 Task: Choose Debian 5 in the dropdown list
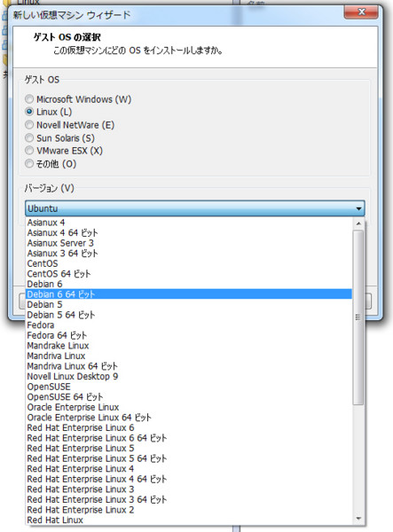click(x=189, y=304)
